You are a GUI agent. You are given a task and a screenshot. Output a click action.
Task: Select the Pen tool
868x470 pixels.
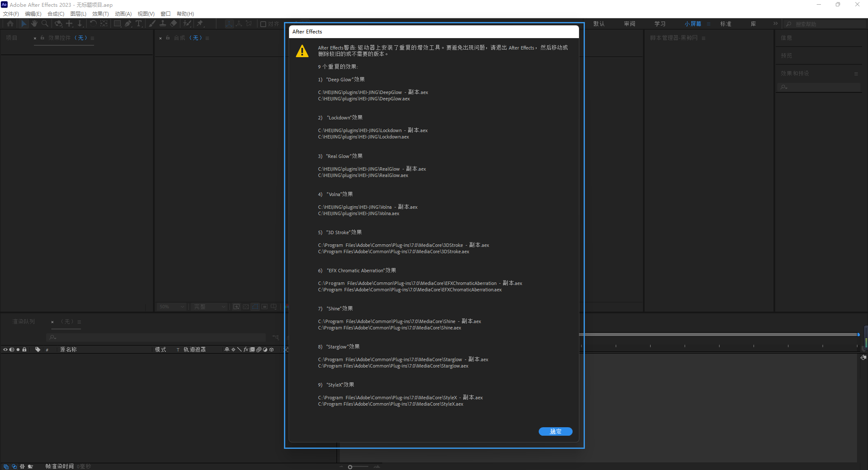(x=128, y=24)
